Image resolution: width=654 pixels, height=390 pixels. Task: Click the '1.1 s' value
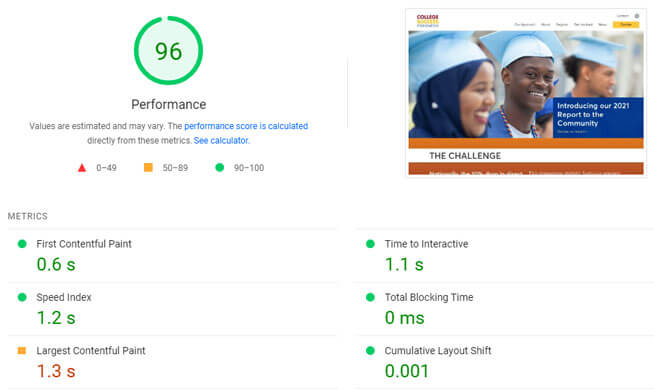point(404,264)
